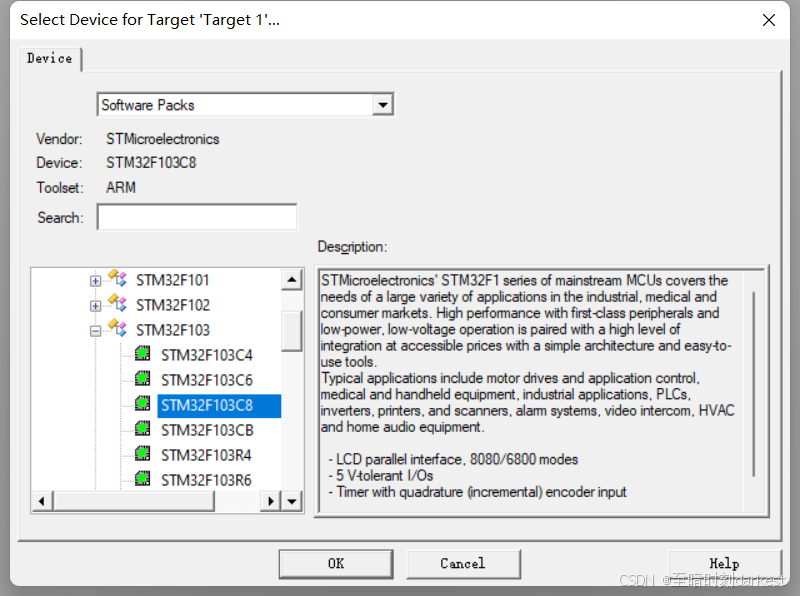The width and height of the screenshot is (800, 596).
Task: Select STM32F103CB in device tree
Action: point(207,430)
